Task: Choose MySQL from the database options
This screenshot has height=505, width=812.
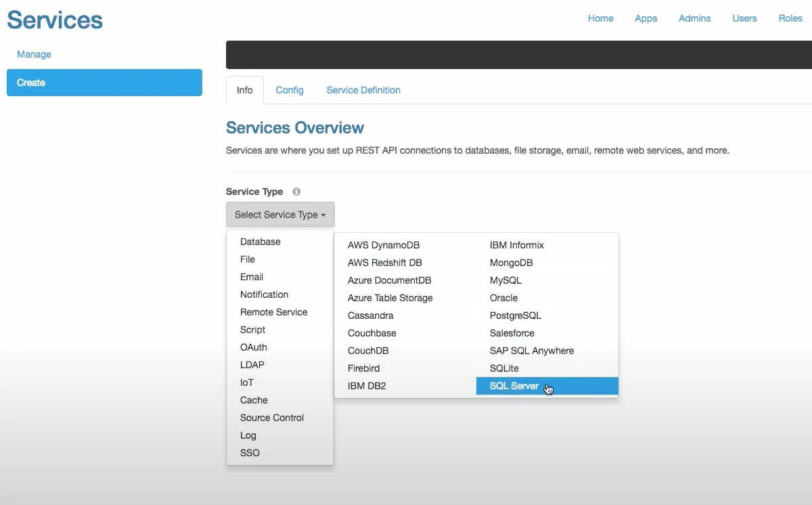Action: tap(505, 280)
